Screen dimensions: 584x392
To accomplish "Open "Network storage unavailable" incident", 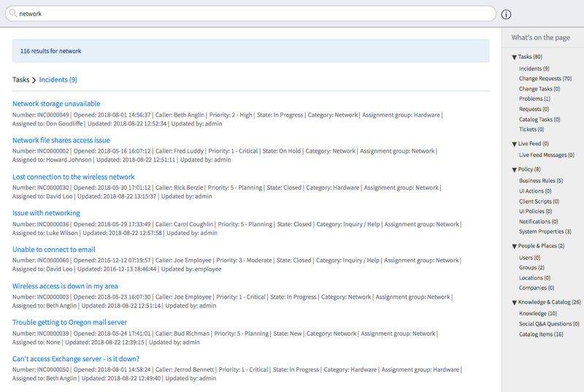I will [56, 104].
